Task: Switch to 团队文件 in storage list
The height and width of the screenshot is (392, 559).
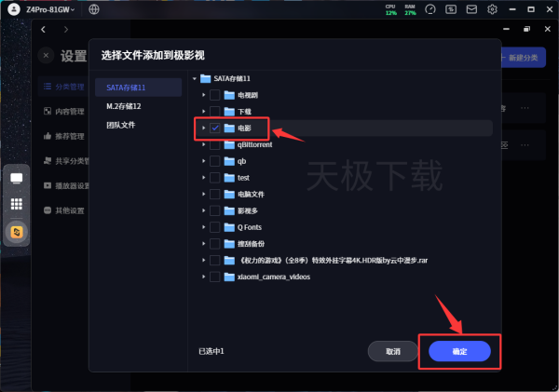Action: (x=120, y=124)
